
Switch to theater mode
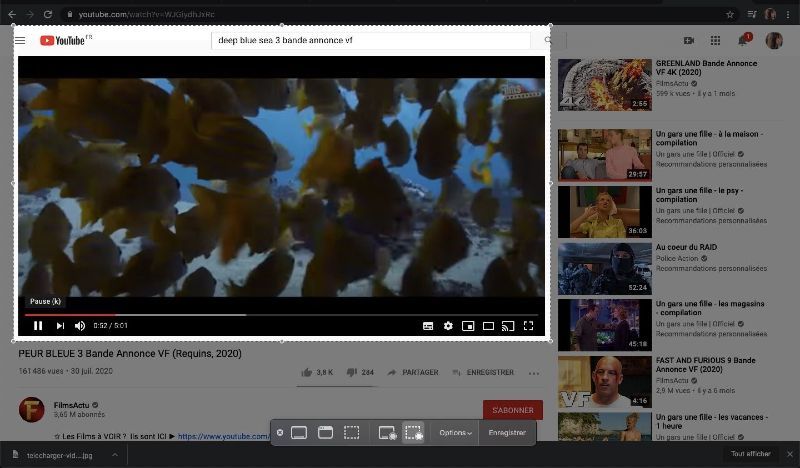488,326
